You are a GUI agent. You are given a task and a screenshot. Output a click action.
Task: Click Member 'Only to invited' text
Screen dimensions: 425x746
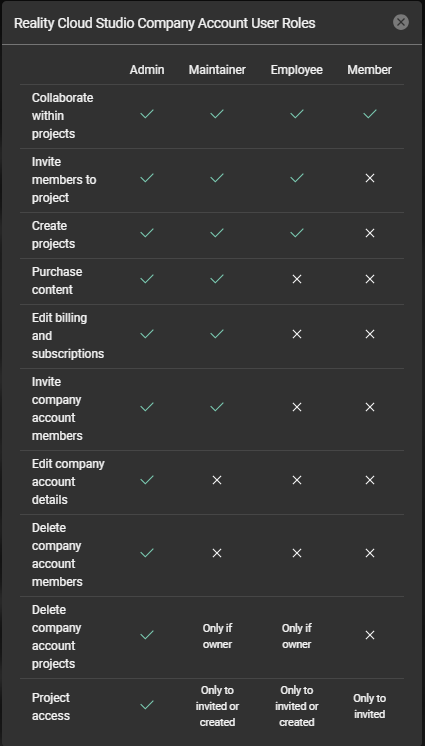tap(369, 706)
